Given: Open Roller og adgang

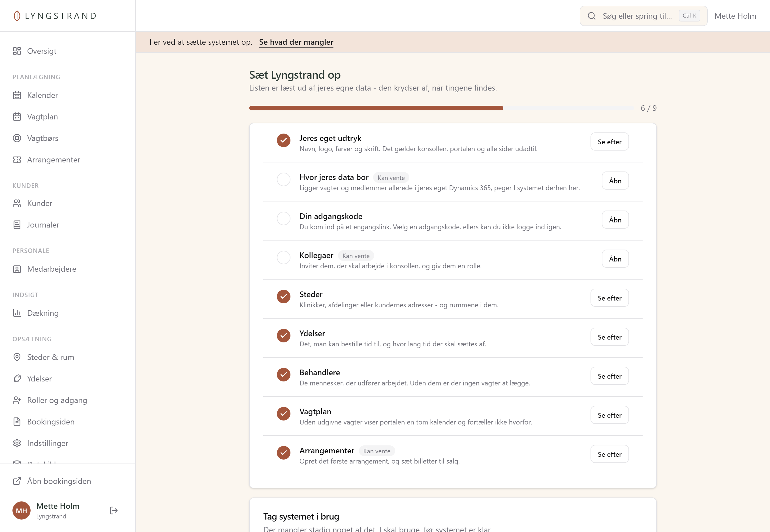Looking at the screenshot, I should 68,400.
